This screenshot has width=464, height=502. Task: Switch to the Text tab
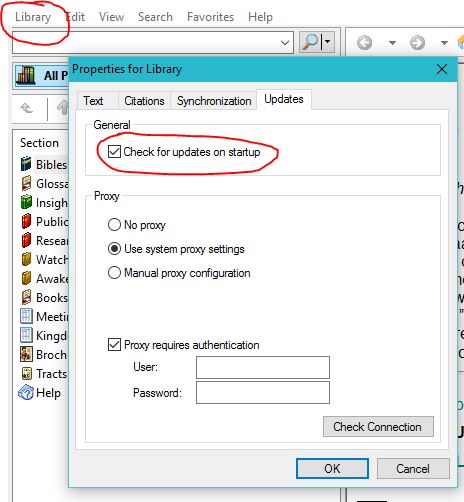point(93,101)
